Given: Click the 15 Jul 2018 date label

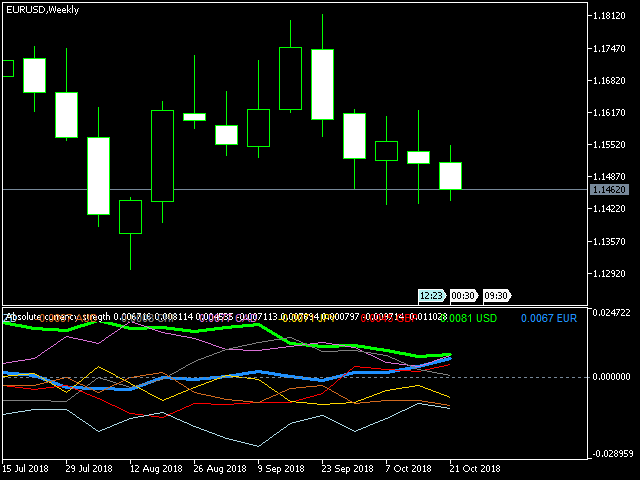Looking at the screenshot, I should tap(26, 468).
